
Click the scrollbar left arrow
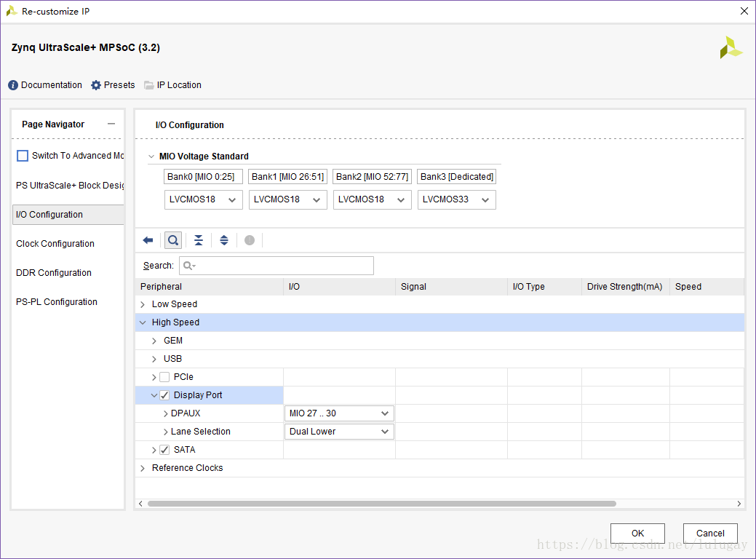140,504
